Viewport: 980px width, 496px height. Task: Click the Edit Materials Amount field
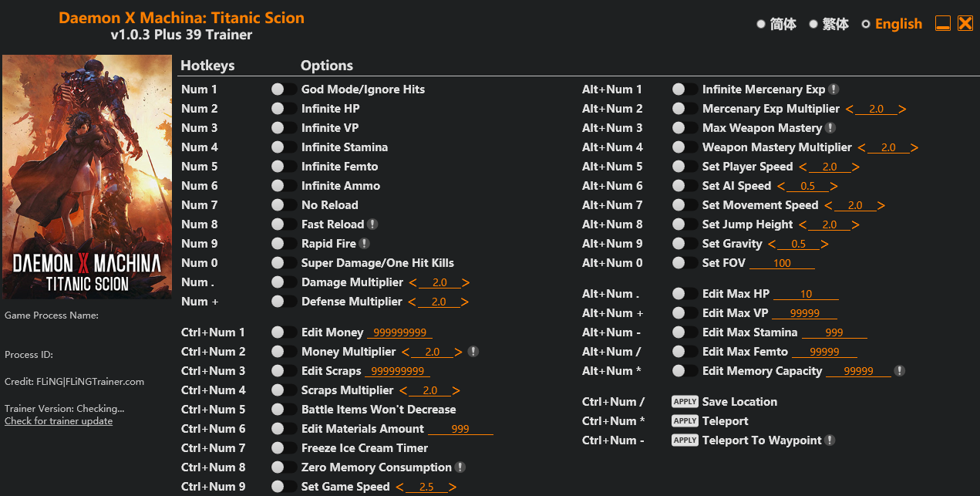pos(460,429)
